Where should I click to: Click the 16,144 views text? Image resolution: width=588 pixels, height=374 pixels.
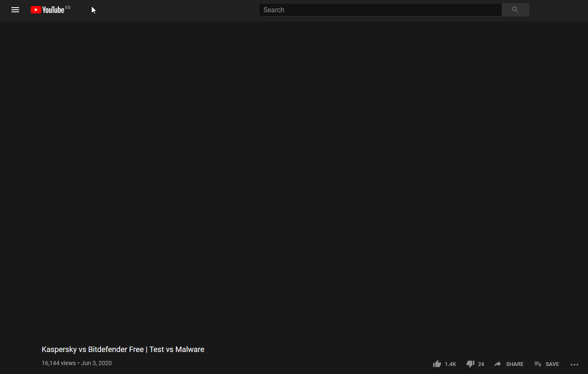coord(59,363)
